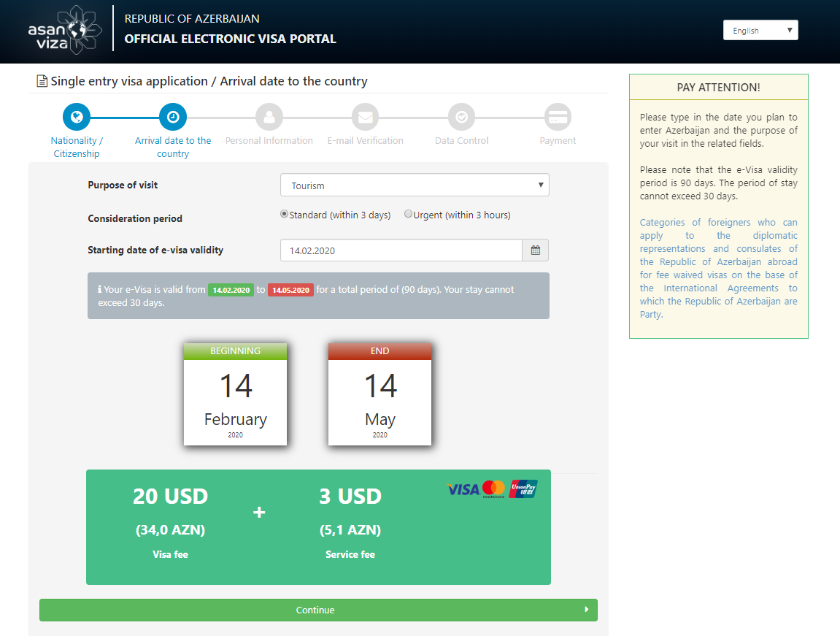Click the BEGINNING 14 February calendar card
Viewport: 840px width, 636px height.
[x=235, y=394]
